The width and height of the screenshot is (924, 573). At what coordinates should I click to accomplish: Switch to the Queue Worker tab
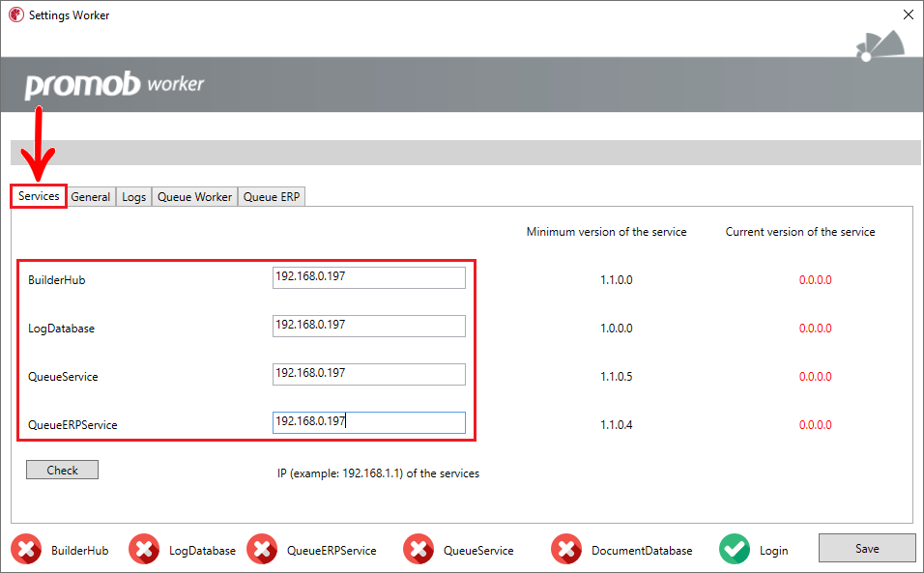pos(194,197)
